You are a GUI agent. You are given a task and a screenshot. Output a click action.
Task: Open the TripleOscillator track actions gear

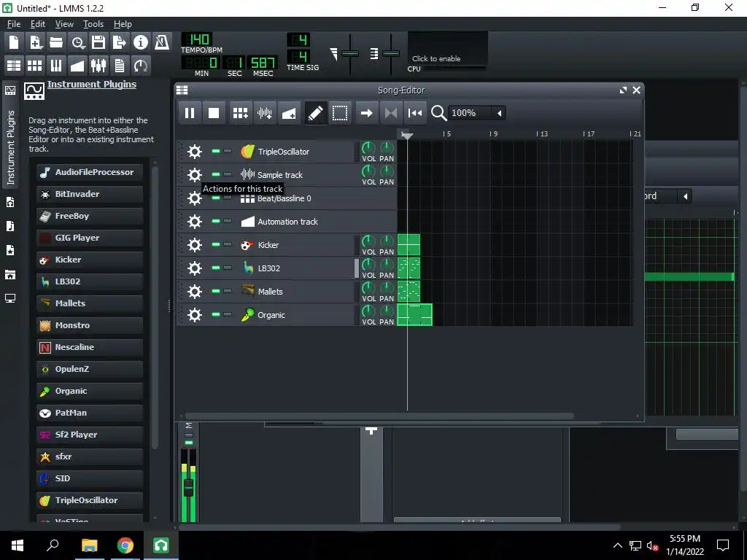(194, 152)
